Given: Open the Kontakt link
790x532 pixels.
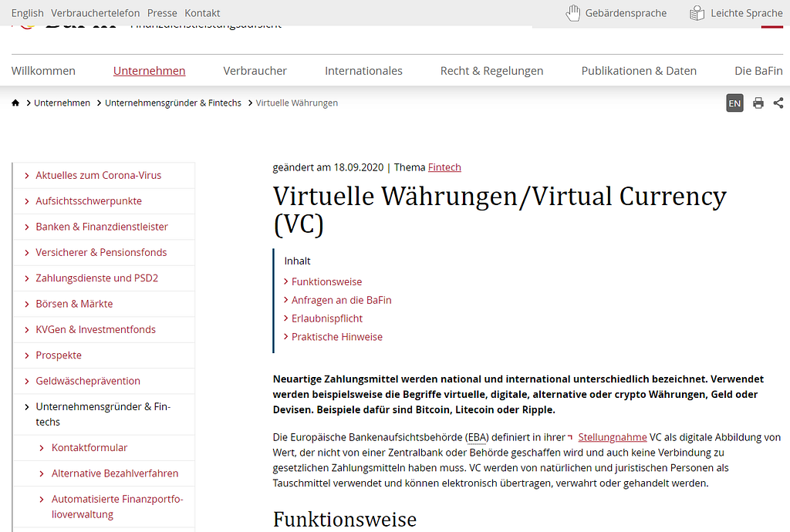Looking at the screenshot, I should [202, 13].
